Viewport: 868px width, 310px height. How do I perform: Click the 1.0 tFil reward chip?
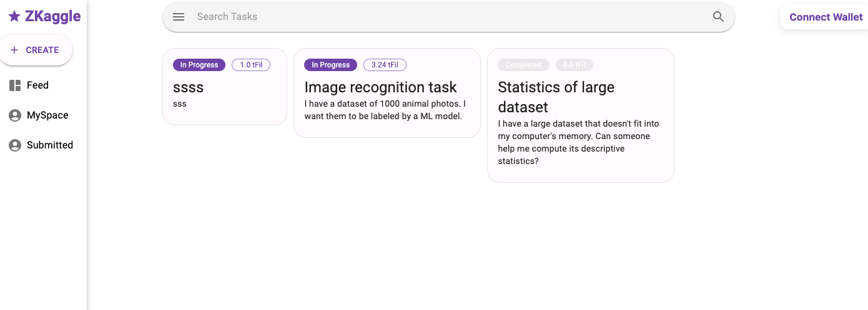tap(251, 65)
